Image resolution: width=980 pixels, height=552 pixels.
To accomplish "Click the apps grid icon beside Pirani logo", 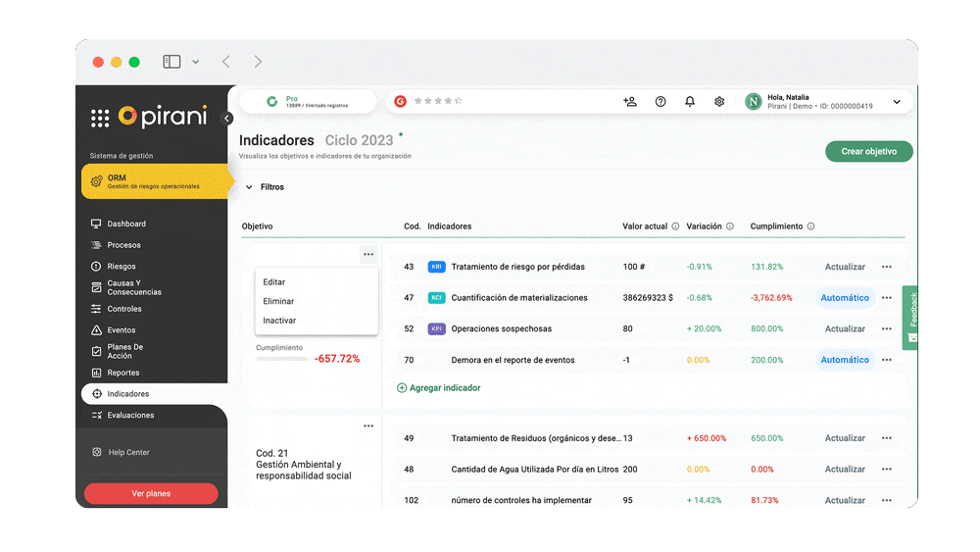I will (100, 118).
